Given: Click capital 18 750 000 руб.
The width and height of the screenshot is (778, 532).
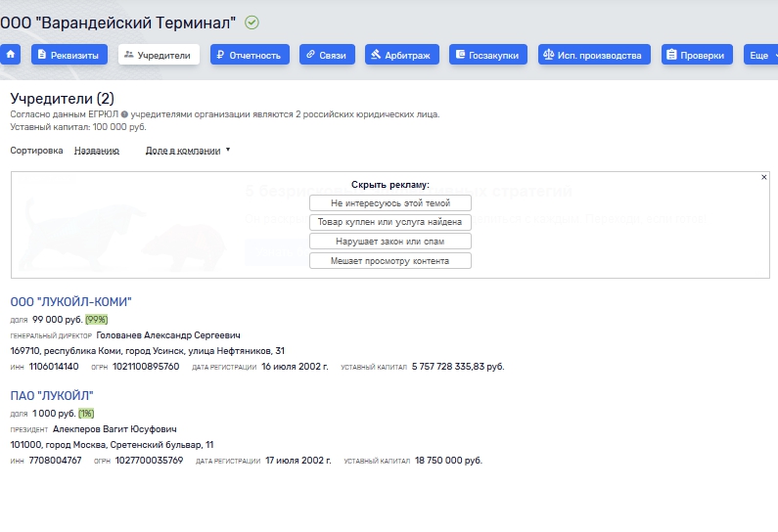Looking at the screenshot, I should coord(448,460).
